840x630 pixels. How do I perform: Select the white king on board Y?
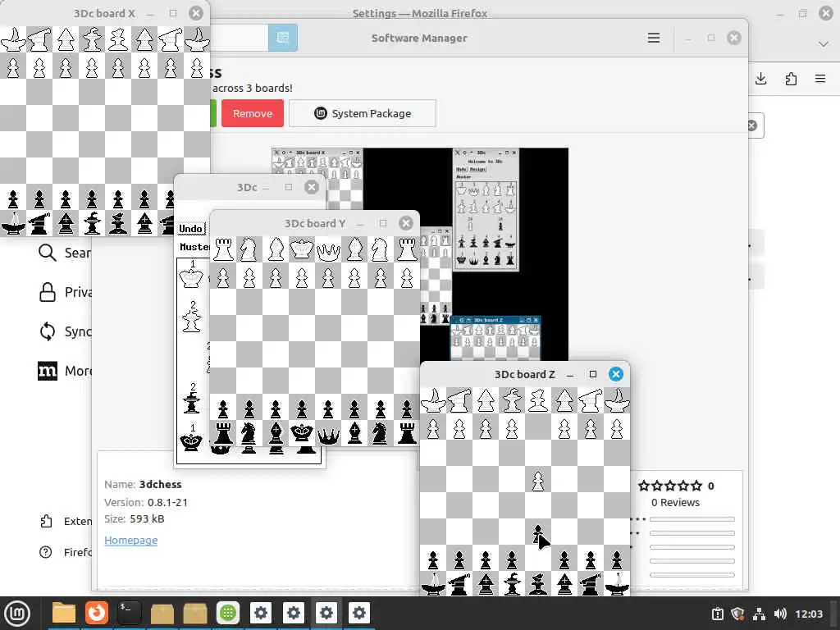302,249
